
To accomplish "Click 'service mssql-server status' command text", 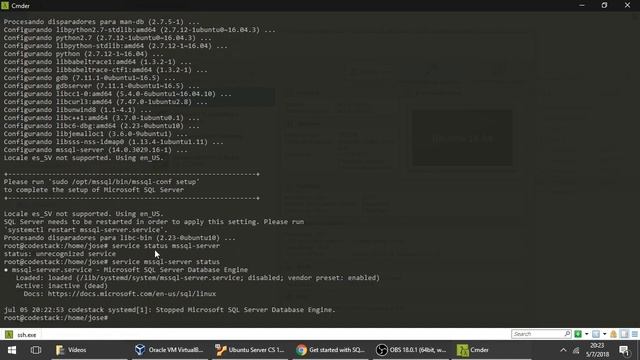I will click(166, 262).
